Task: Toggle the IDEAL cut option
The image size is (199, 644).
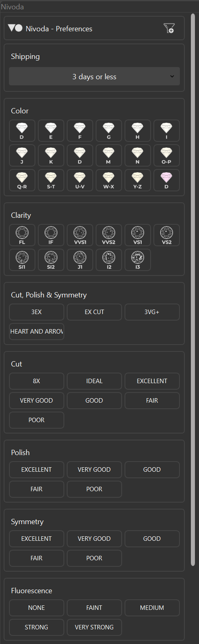Action: pyautogui.click(x=94, y=381)
